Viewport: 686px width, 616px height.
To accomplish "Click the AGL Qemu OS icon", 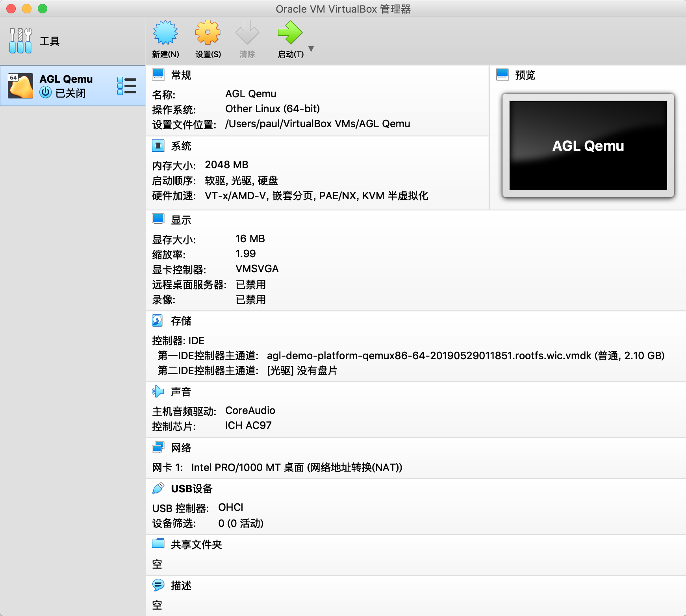I will pos(20,86).
